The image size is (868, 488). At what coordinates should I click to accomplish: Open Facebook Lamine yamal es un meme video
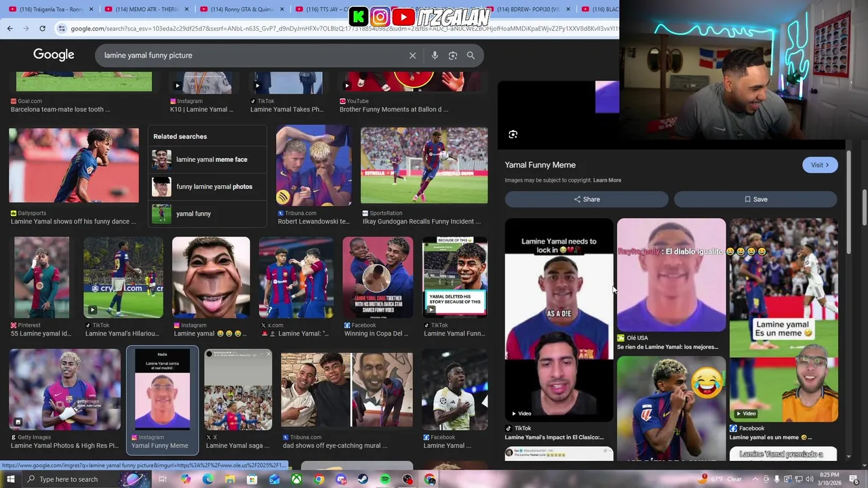click(x=783, y=320)
